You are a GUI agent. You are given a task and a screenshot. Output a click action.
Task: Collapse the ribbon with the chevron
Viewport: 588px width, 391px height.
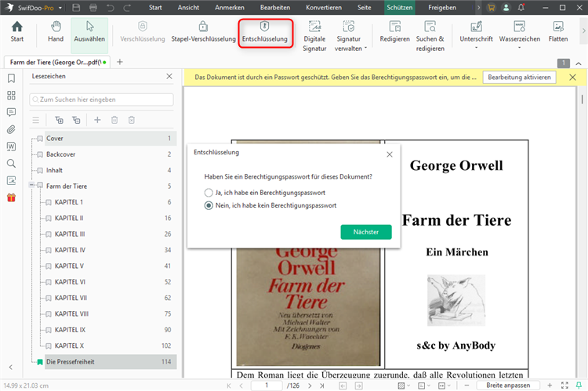click(579, 63)
